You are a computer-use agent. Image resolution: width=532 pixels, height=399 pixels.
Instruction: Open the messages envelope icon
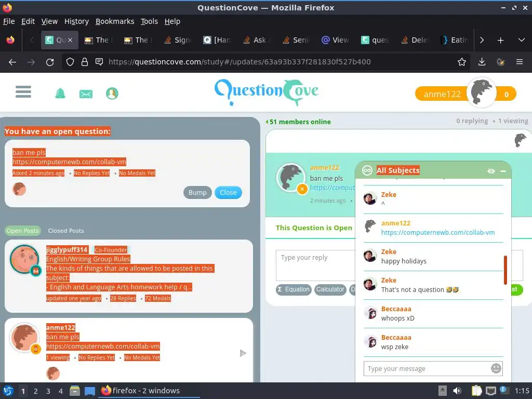click(x=86, y=94)
